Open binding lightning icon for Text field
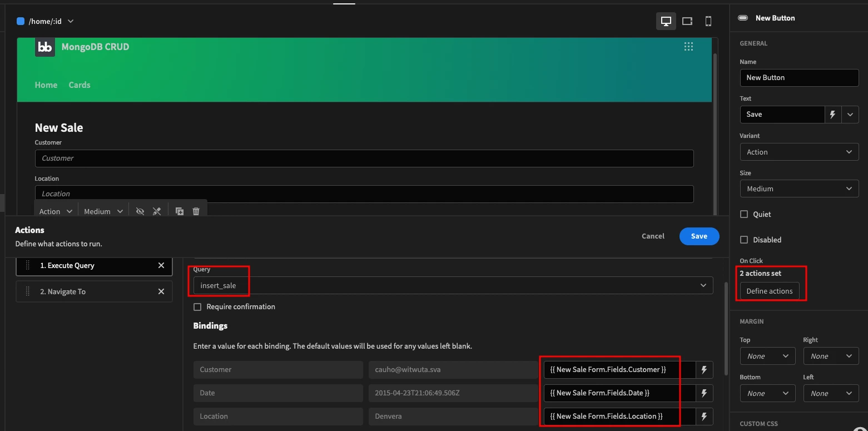Viewport: 868px width, 431px height. click(x=833, y=115)
